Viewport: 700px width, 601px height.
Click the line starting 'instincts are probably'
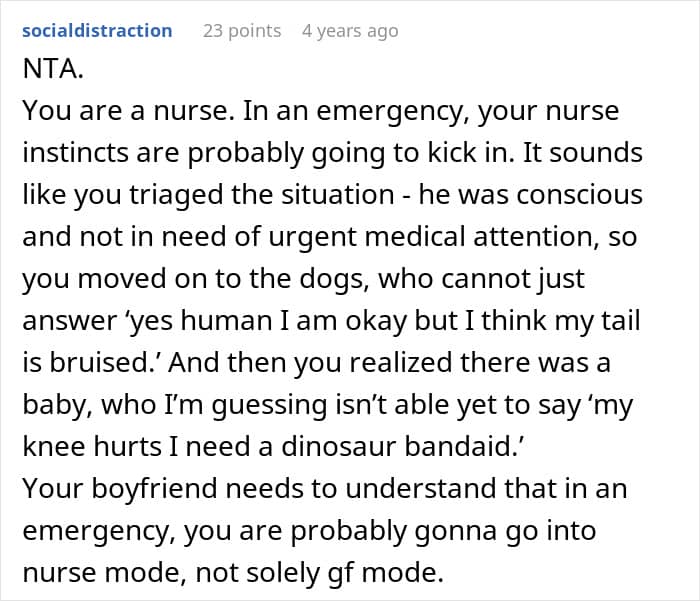pos(332,155)
